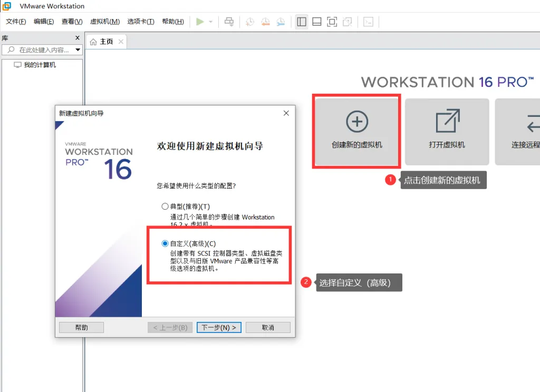The height and width of the screenshot is (392, 540).
Task: Open the 编辑(E) menu
Action: [44, 22]
